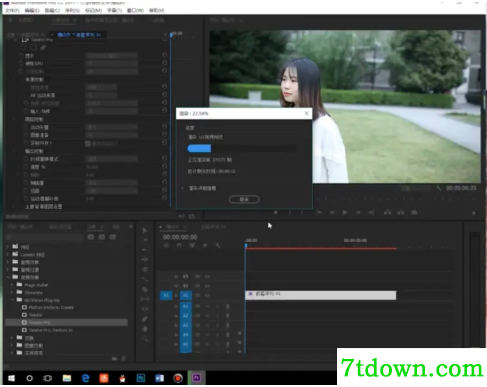
Task: Open the 文件(F) menu
Action: pos(12,10)
